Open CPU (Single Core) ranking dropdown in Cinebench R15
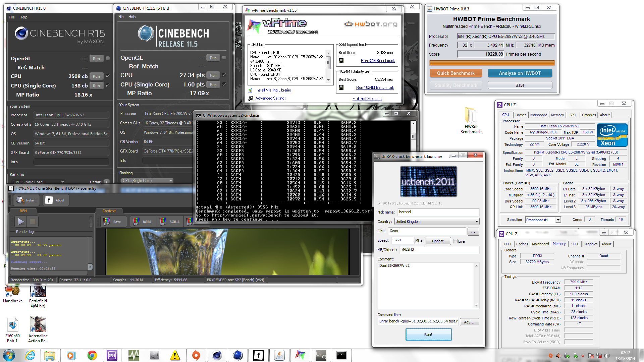The height and width of the screenshot is (362, 644). click(x=38, y=182)
